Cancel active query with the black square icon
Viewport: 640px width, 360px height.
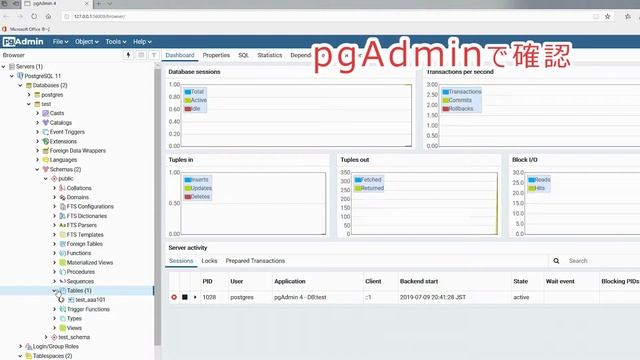click(185, 297)
